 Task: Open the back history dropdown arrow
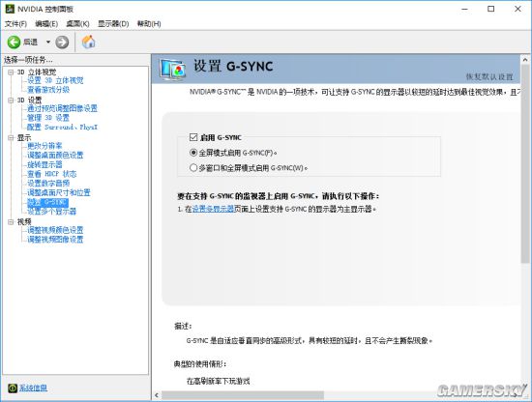click(x=48, y=43)
